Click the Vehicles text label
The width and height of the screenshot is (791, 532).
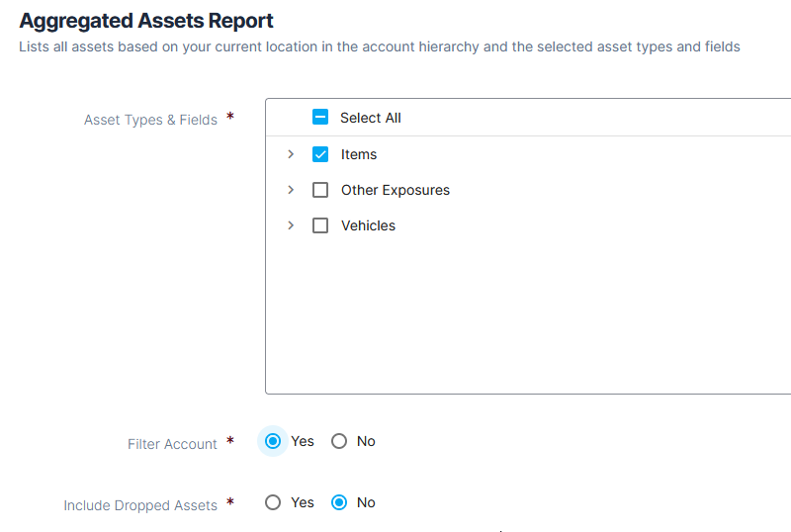click(368, 225)
